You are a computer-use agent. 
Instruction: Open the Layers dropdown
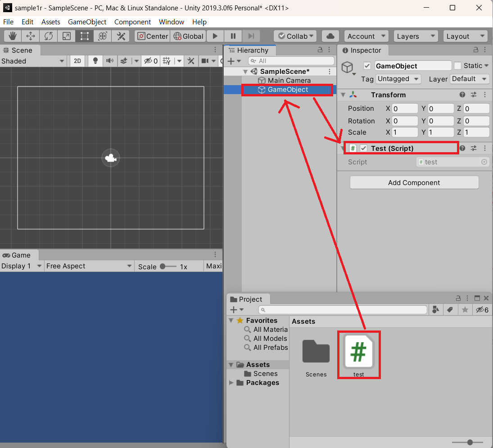(x=416, y=36)
